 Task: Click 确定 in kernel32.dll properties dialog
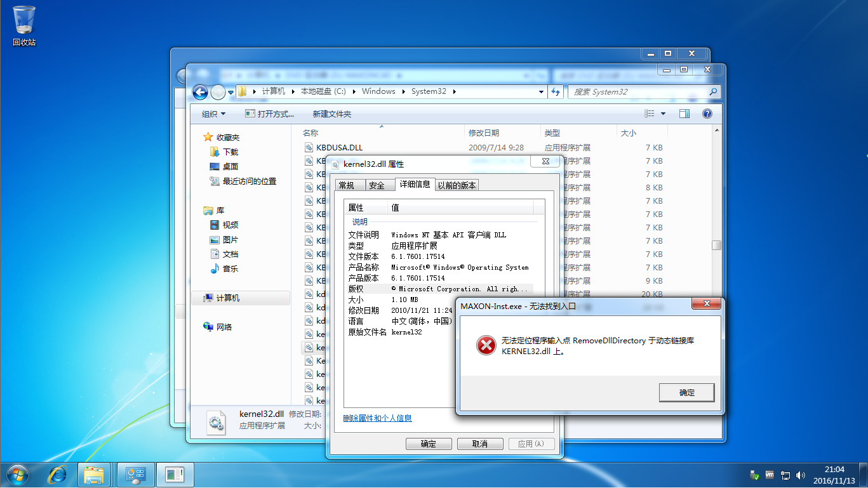tap(429, 444)
